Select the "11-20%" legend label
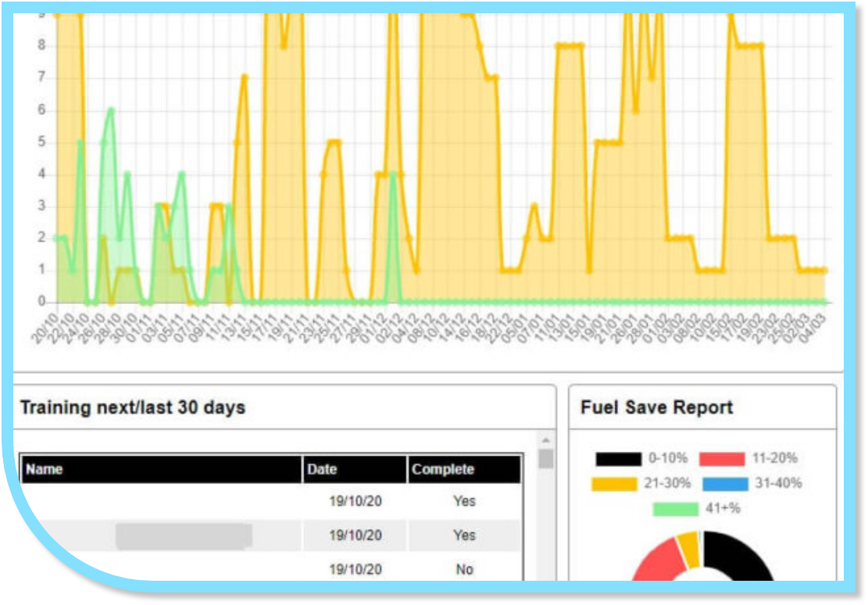This screenshot has height=605, width=868. (774, 458)
